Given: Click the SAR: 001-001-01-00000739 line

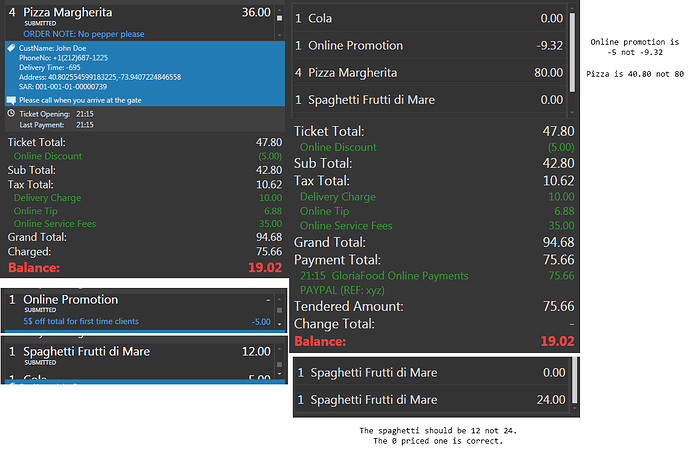Looking at the screenshot, I should (x=63, y=87).
